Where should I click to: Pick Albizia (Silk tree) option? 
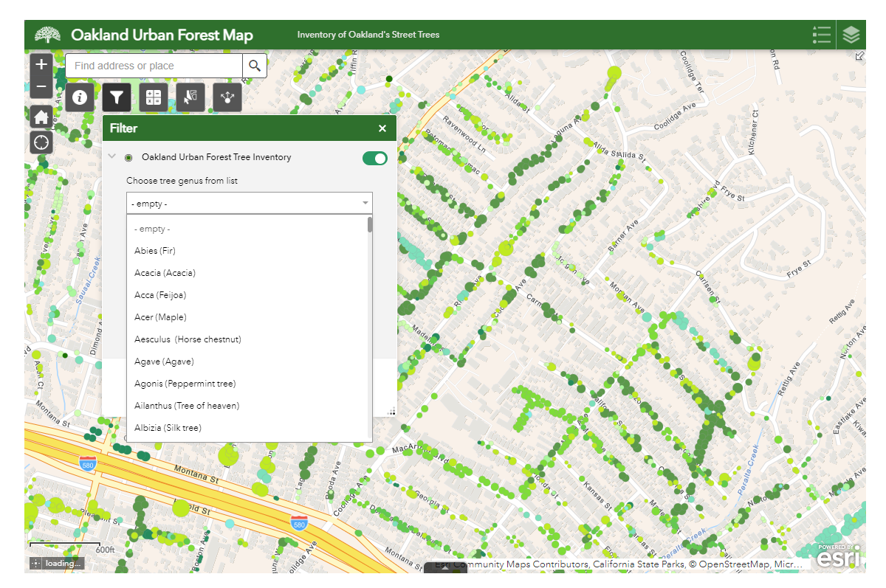[247, 428]
